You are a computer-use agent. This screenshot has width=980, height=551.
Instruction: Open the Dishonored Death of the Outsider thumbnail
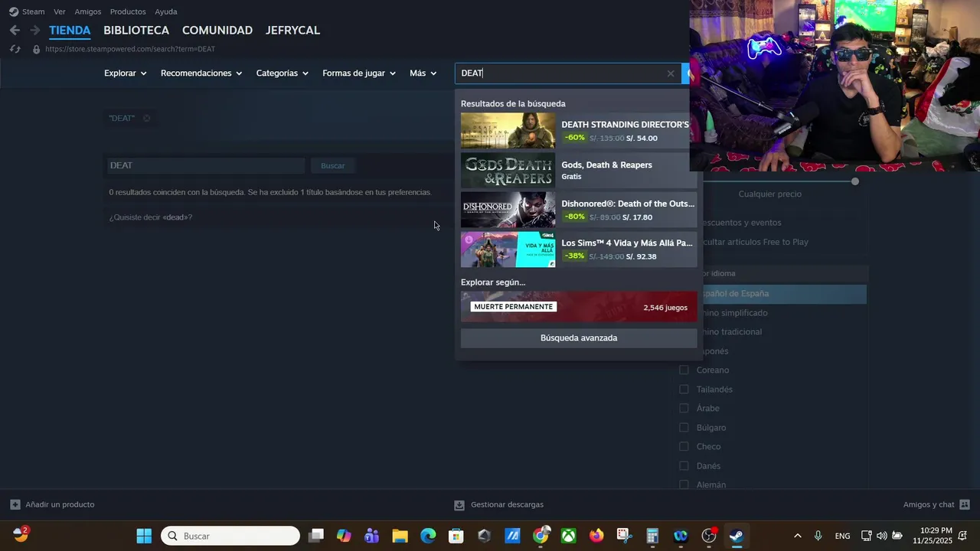[508, 210]
